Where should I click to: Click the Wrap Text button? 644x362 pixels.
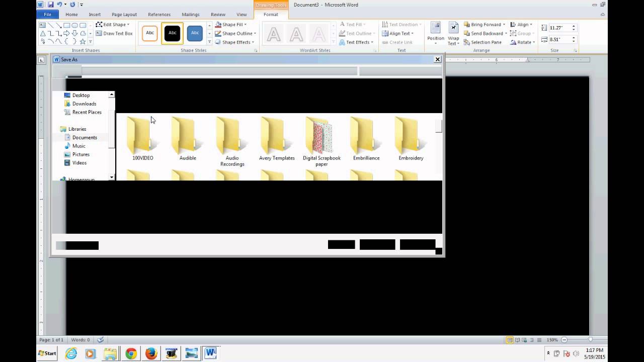click(453, 33)
